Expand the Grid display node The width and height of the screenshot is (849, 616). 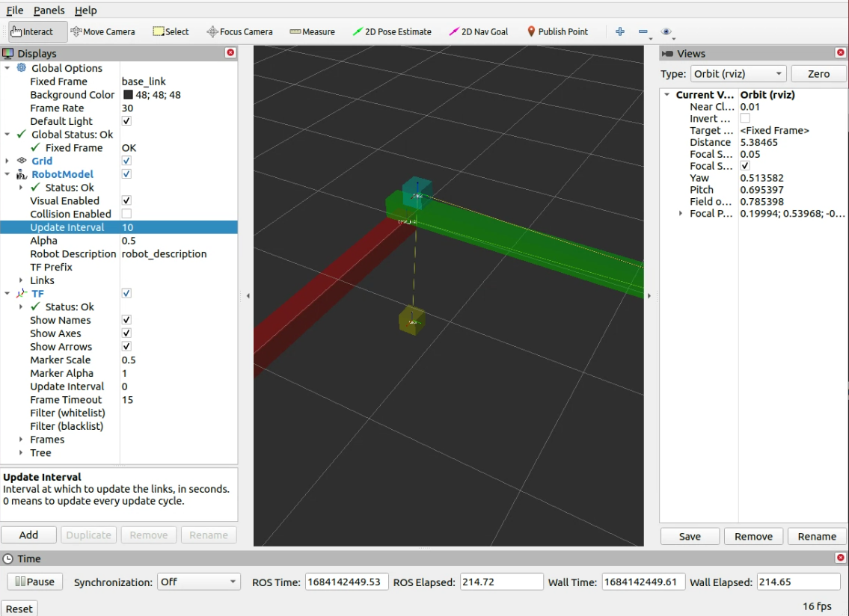[x=7, y=161]
